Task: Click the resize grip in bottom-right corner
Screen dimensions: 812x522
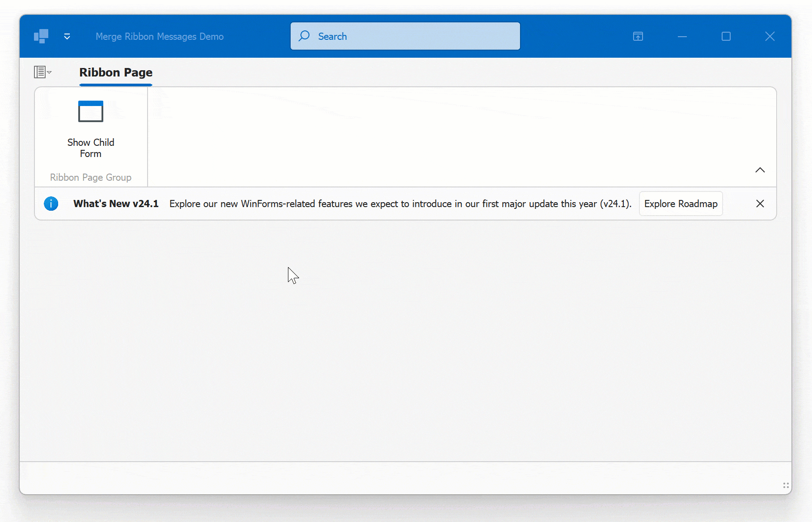Action: [786, 486]
